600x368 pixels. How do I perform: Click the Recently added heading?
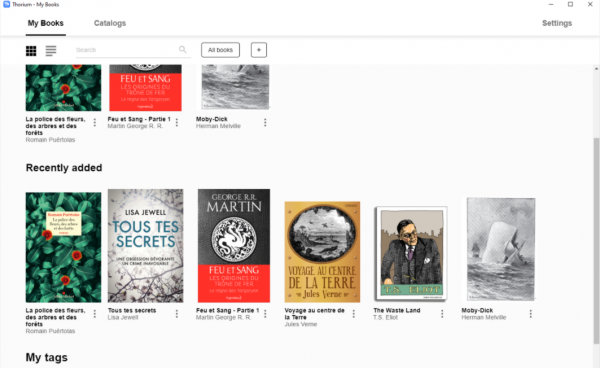pos(64,168)
